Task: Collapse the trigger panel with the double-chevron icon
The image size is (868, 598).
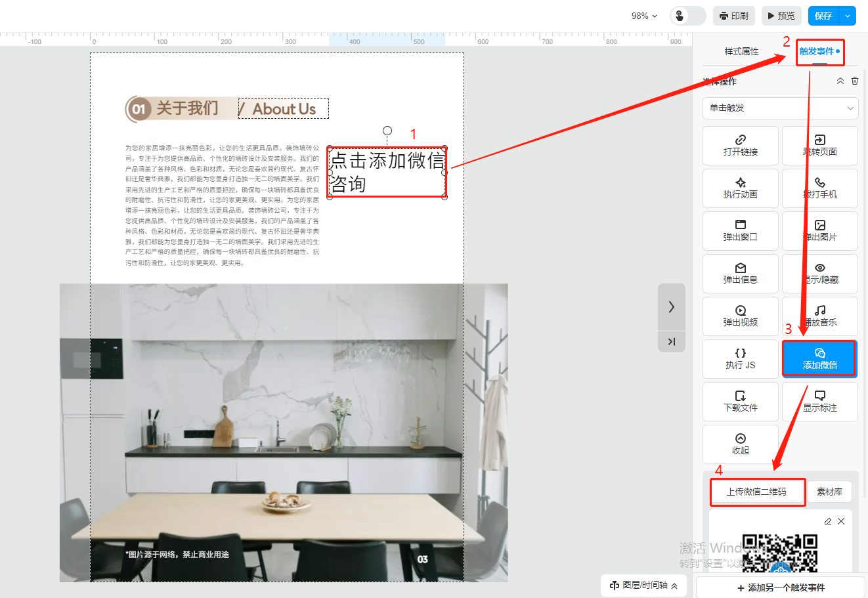Action: [x=840, y=81]
